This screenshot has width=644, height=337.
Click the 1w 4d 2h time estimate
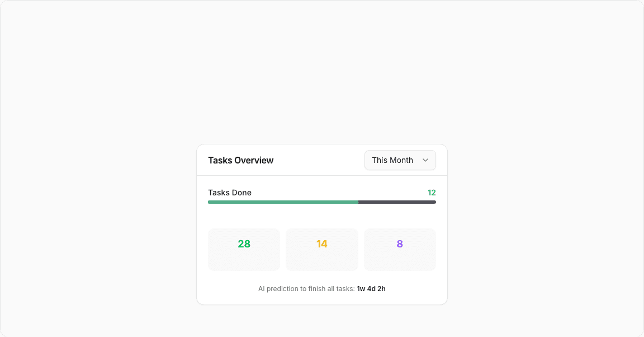tap(371, 289)
